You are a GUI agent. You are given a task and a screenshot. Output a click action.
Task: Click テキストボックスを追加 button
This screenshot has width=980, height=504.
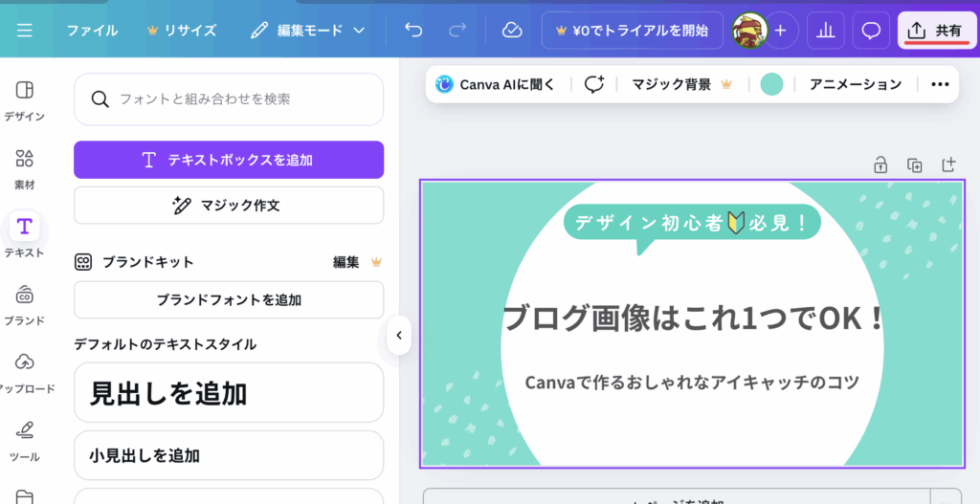click(x=229, y=160)
